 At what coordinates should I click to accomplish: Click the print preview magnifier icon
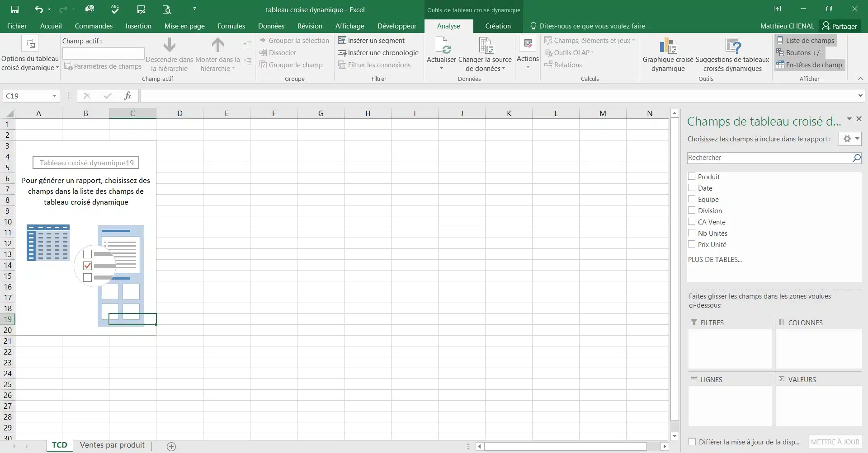click(166, 9)
